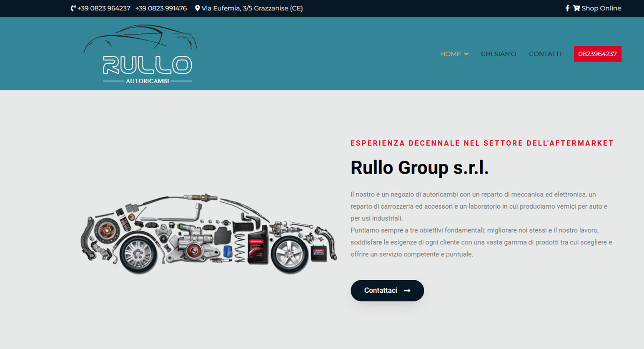Image resolution: width=644 pixels, height=349 pixels.
Task: Click the Rullo Group s.r.l. heading
Action: click(x=419, y=168)
